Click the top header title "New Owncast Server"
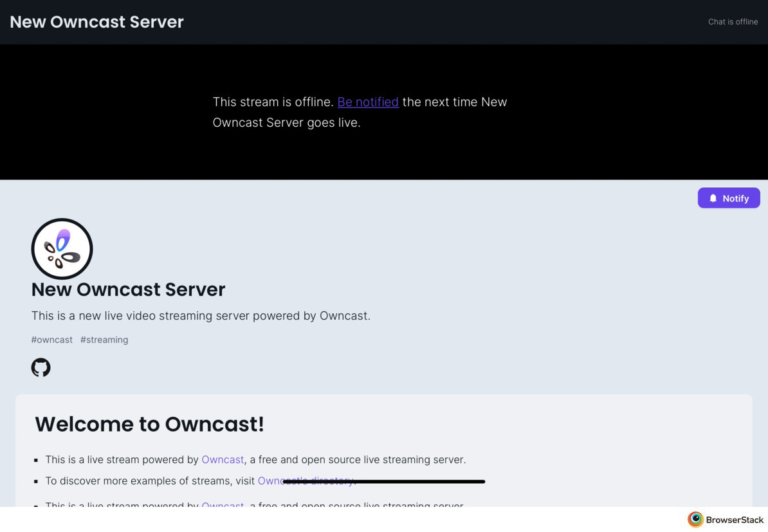This screenshot has width=768, height=532. tap(96, 22)
